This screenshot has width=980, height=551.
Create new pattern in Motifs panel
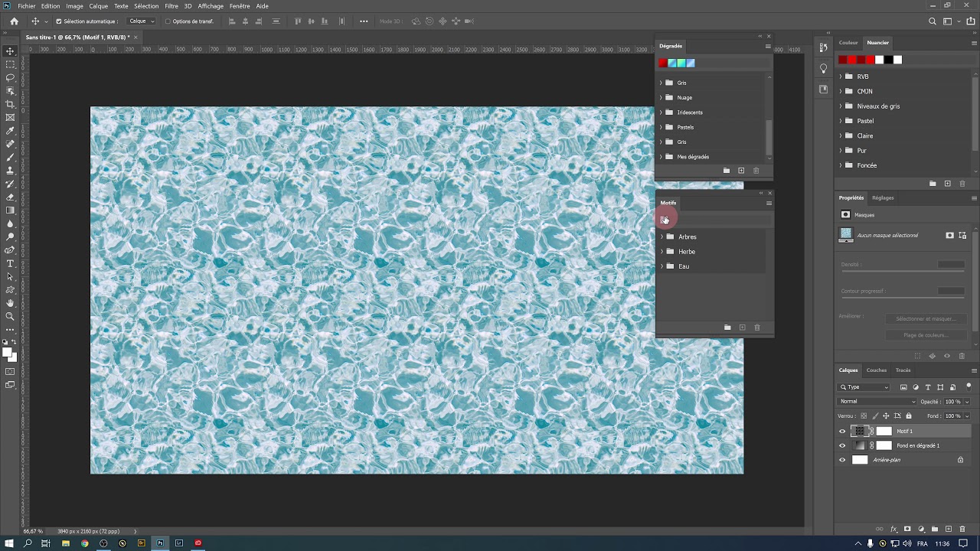tap(742, 328)
